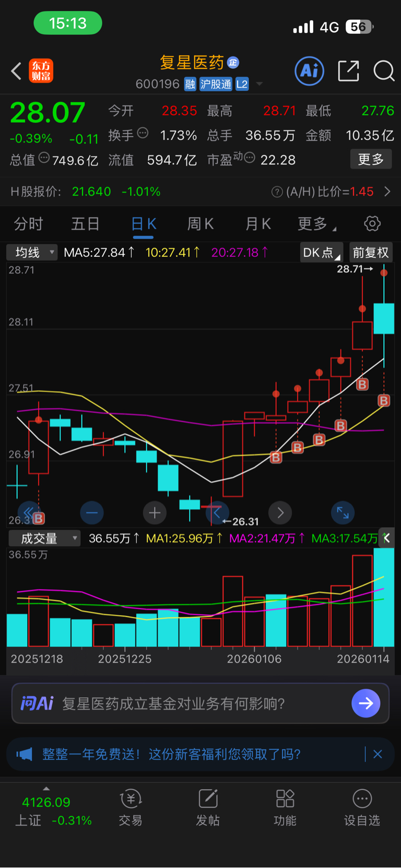Tap the info icon beside 换手

[x=143, y=133]
